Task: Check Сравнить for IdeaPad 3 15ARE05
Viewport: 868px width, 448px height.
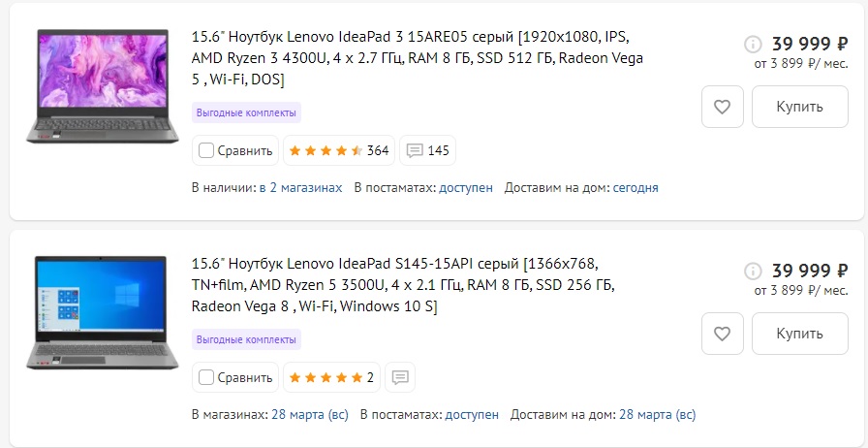Action: (235, 150)
